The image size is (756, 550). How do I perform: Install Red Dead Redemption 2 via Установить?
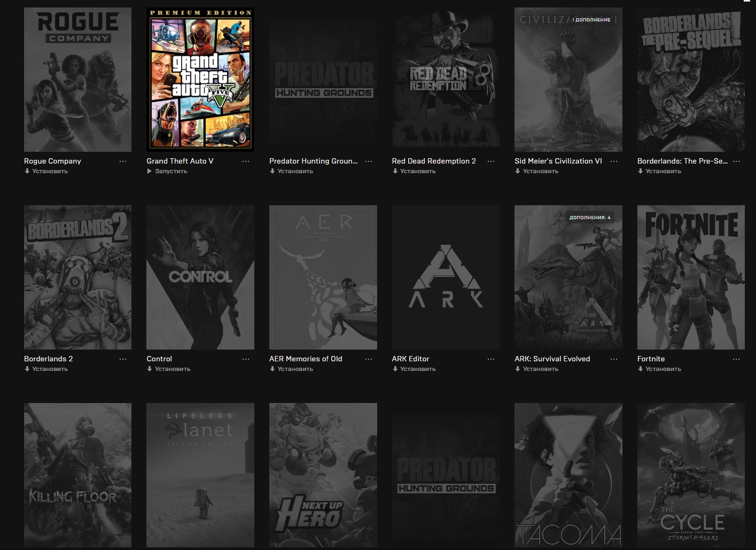click(x=414, y=172)
